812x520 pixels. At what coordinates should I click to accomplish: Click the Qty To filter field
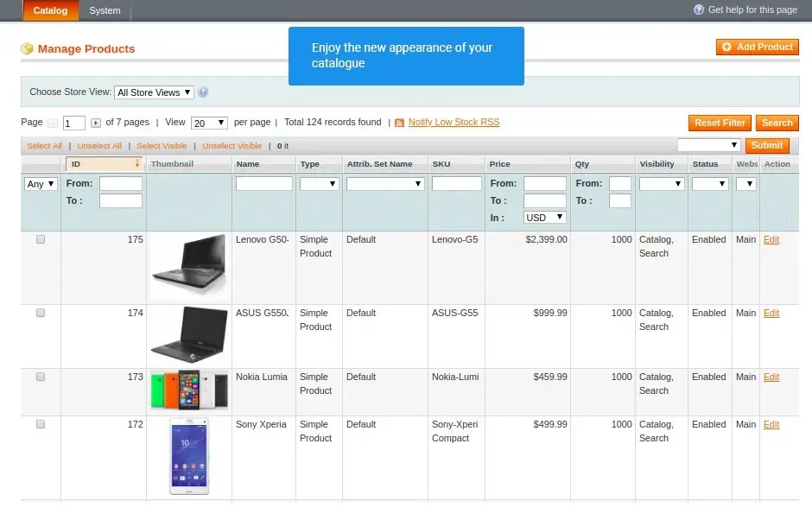coord(620,201)
